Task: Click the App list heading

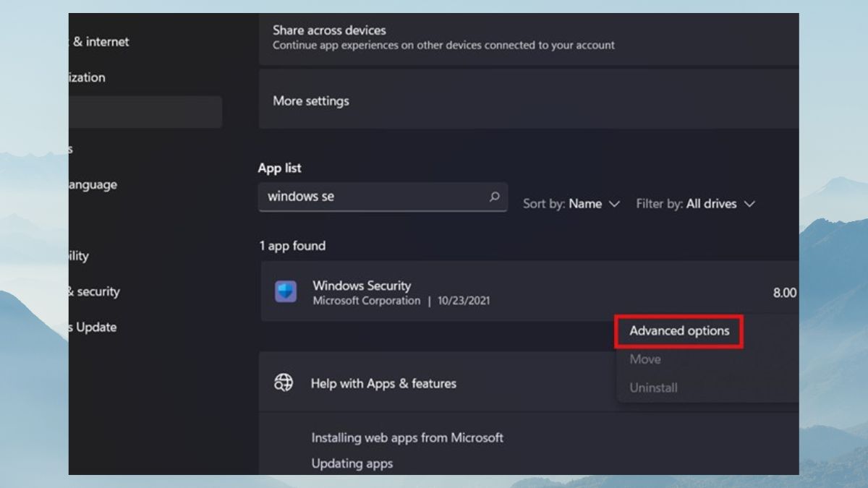Action: click(x=279, y=168)
